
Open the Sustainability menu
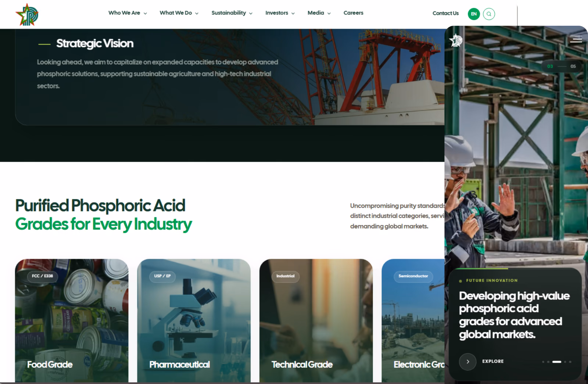(x=229, y=13)
